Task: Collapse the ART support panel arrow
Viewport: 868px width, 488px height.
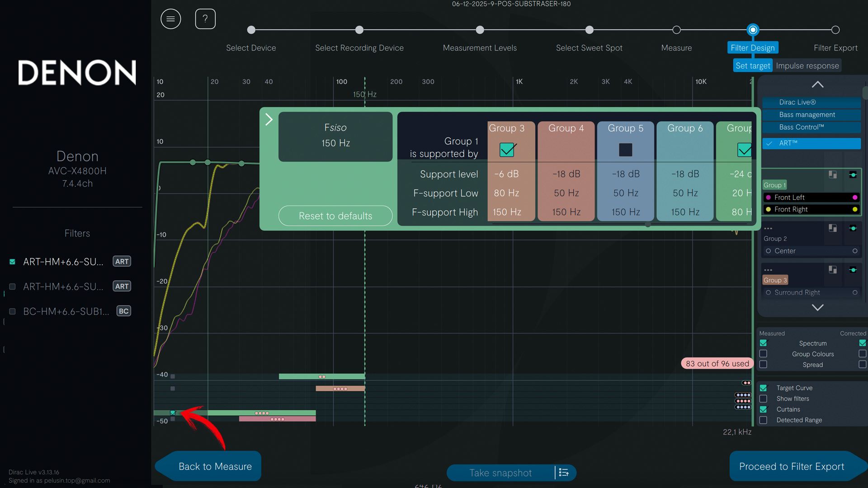Action: tap(269, 119)
